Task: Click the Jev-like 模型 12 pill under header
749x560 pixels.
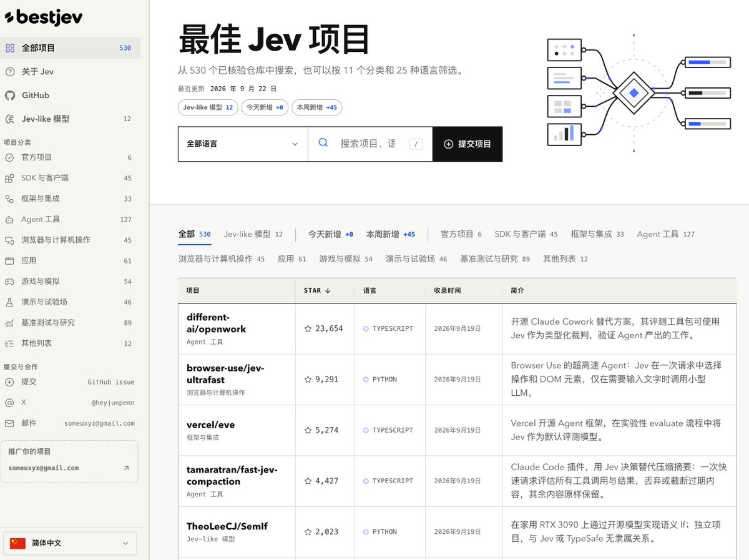Action: coord(208,107)
